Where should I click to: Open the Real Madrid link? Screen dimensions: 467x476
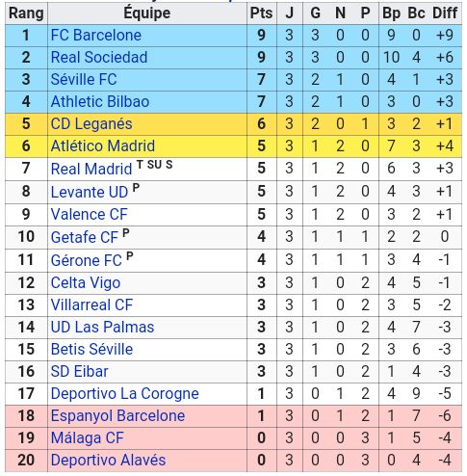91,169
